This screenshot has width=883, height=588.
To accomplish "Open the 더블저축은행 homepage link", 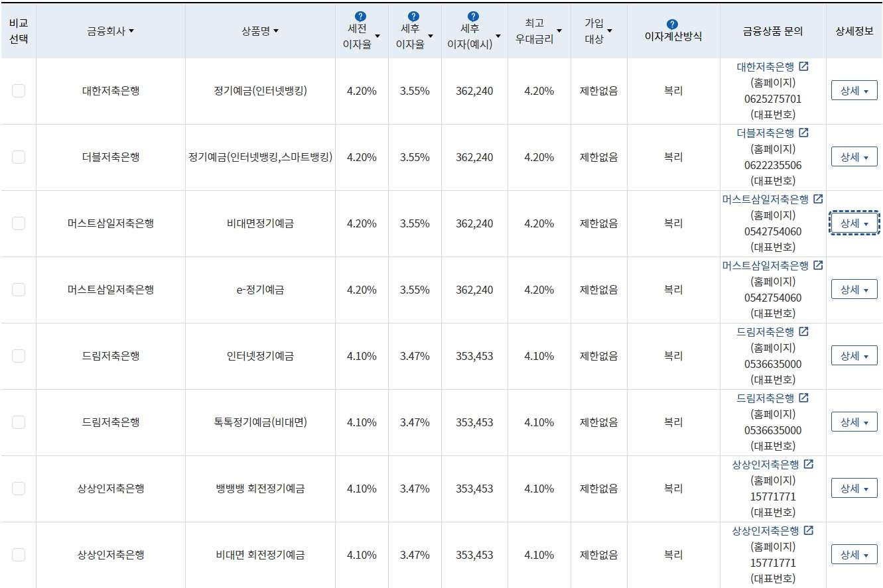I will 765,133.
